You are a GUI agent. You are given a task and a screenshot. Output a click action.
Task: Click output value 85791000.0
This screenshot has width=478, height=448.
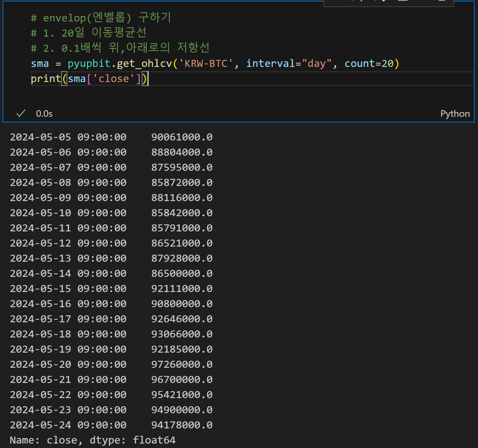point(182,228)
